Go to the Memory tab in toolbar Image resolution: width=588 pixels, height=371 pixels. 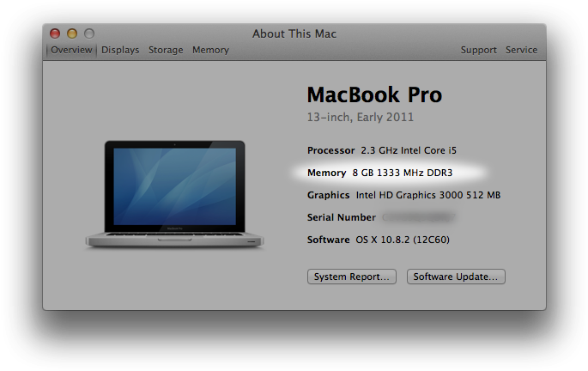210,50
